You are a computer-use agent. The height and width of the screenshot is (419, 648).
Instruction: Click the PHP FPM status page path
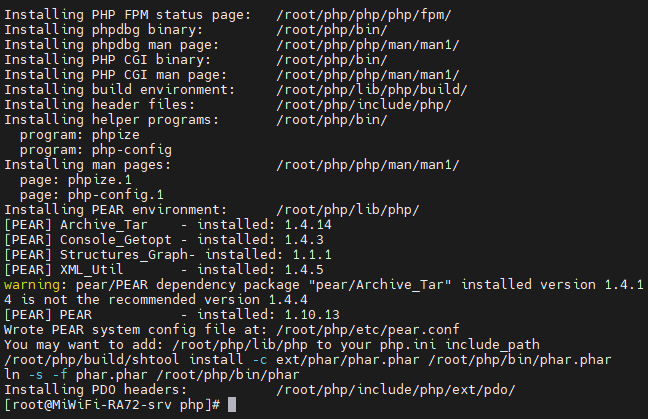point(364,15)
